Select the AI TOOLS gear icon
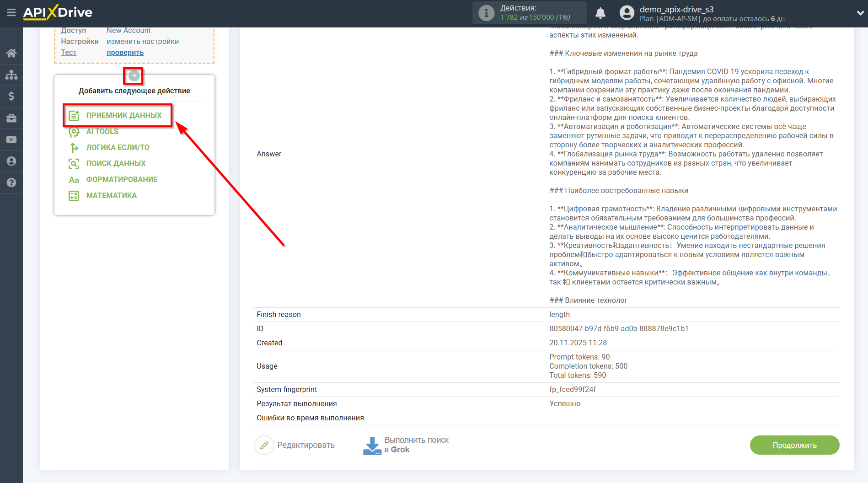868x483 pixels. coord(74,131)
